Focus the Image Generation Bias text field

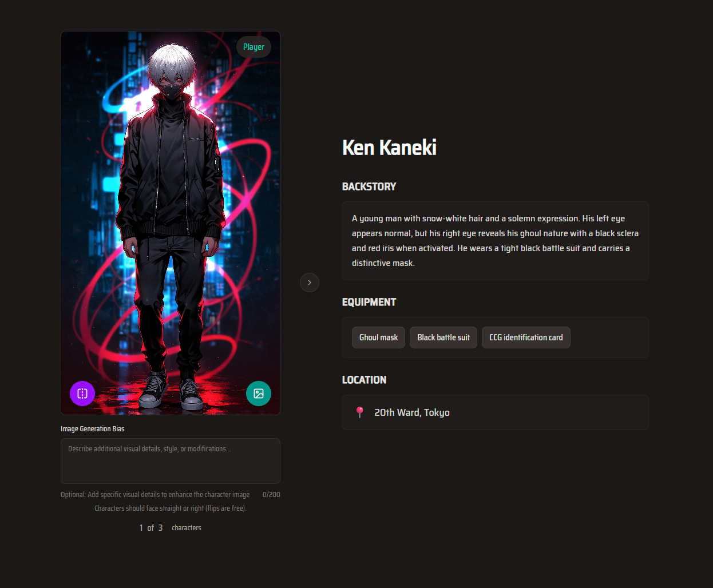pyautogui.click(x=171, y=461)
